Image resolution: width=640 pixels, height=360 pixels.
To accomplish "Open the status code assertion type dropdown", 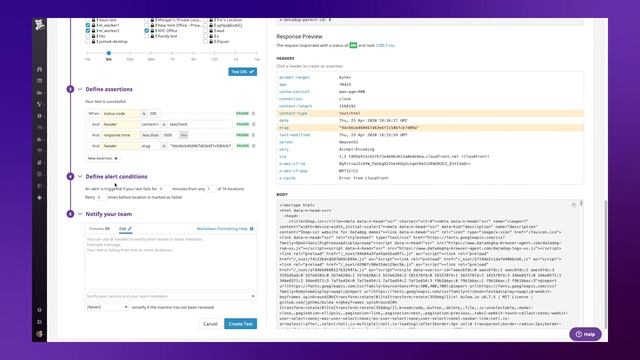I will [x=120, y=113].
